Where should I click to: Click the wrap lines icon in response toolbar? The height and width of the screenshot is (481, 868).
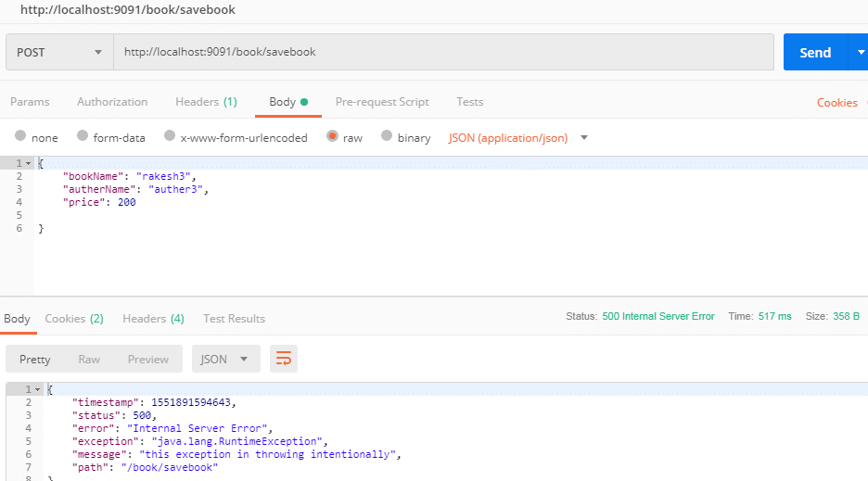click(284, 359)
